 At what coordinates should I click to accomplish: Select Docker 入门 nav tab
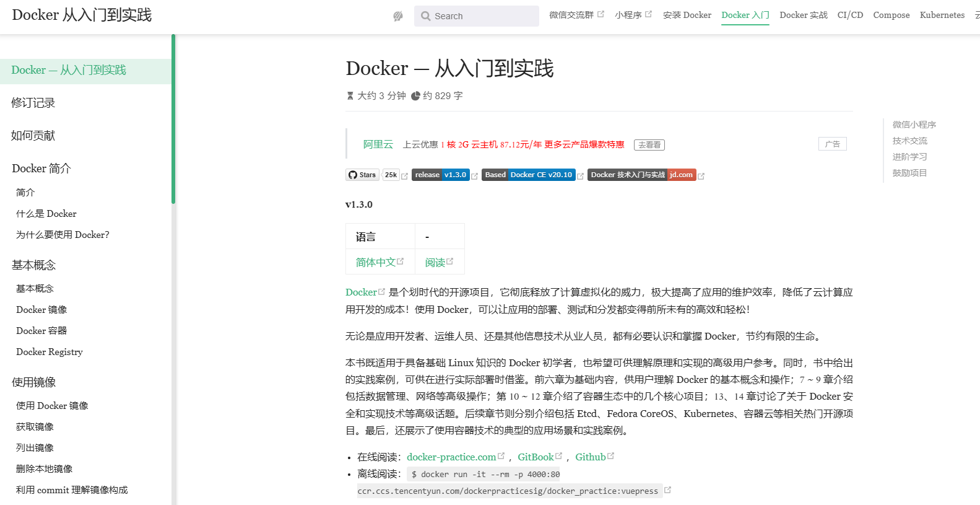click(745, 15)
